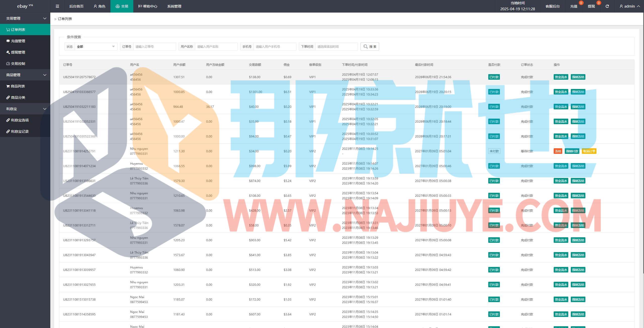Open 商品分类 in the sidebar

pos(18,98)
